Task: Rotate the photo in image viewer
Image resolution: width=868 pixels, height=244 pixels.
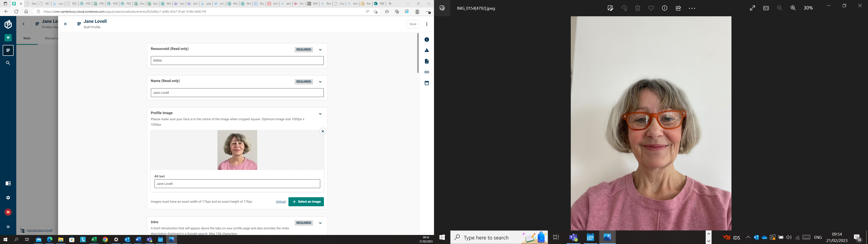Action: coord(624,8)
